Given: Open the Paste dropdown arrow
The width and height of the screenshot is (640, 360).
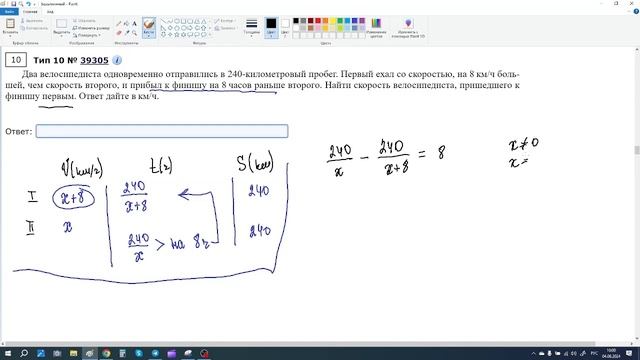Looking at the screenshot, I should 10,36.
